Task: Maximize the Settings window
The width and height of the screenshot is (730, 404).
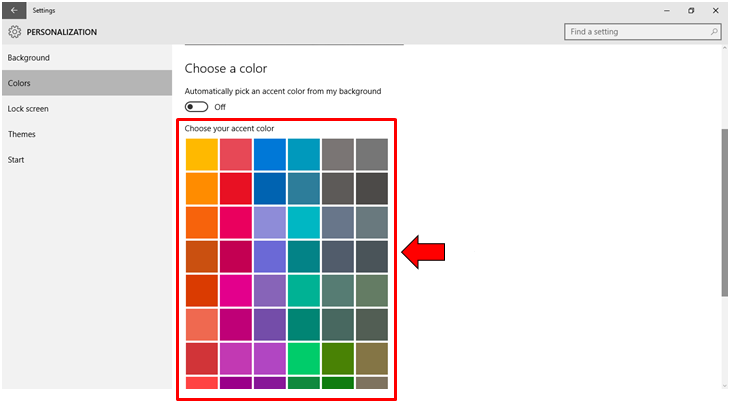Action: (691, 10)
